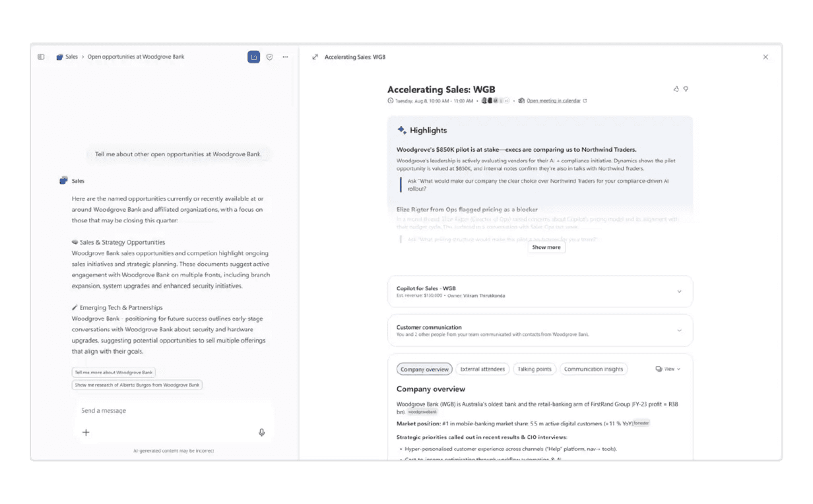Click the shield icon in chat header

269,57
